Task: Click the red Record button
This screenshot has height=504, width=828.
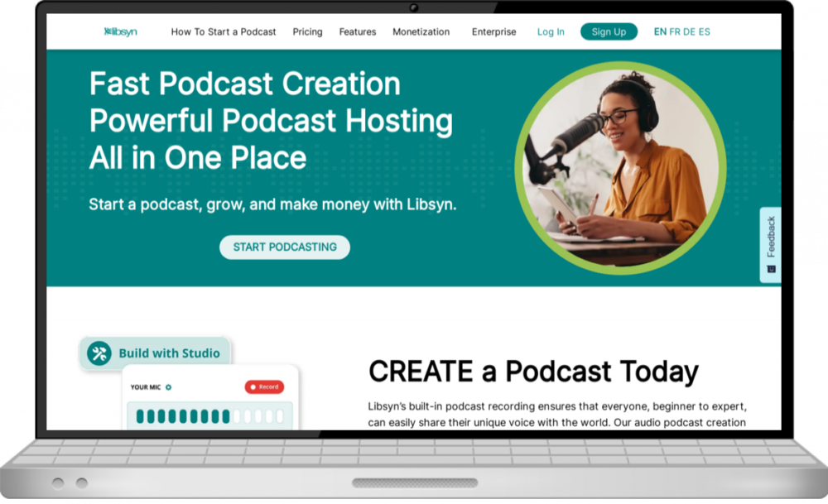Action: [265, 386]
